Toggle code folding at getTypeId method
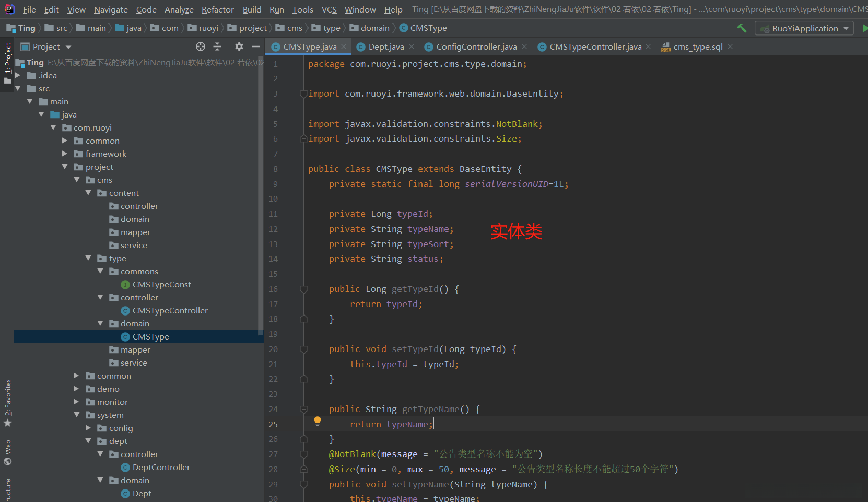The width and height of the screenshot is (868, 502). [304, 289]
